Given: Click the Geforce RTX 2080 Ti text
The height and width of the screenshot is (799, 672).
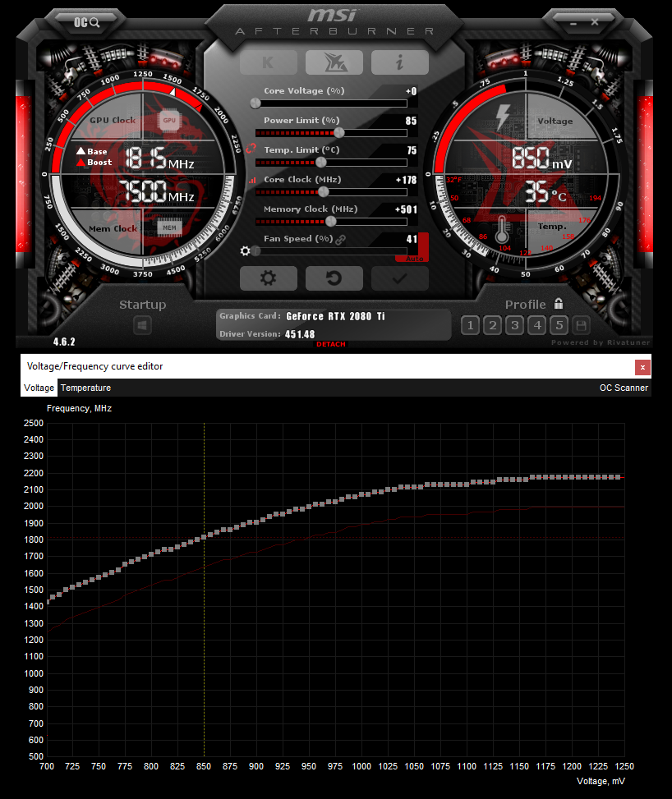Looking at the screenshot, I should 335,316.
